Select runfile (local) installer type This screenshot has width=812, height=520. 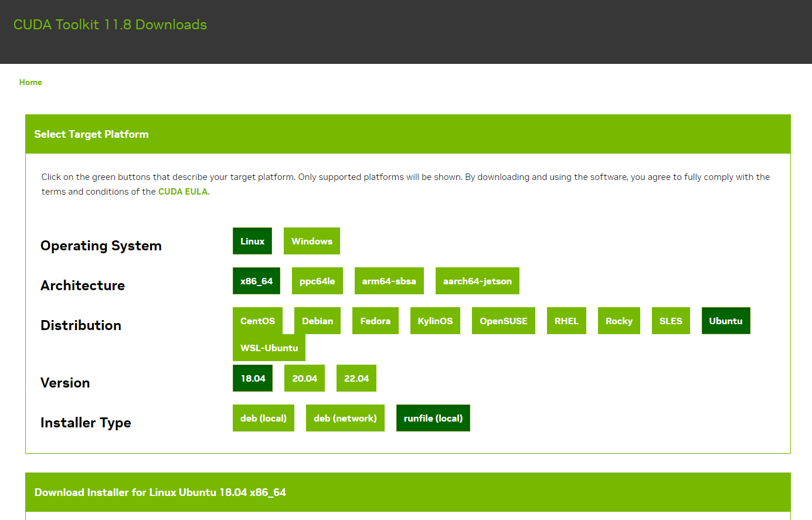433,418
